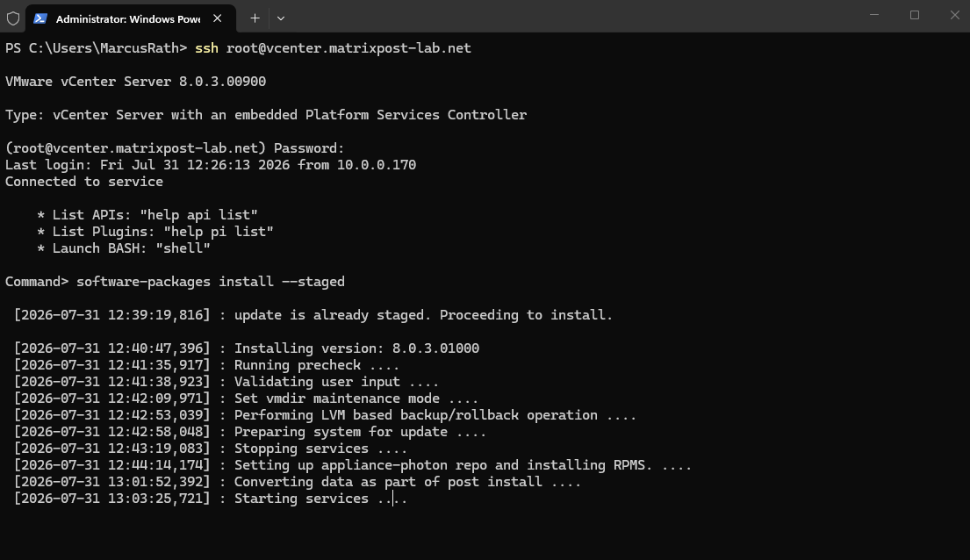The width and height of the screenshot is (970, 560).
Task: Close the terminal window
Action: click(954, 15)
